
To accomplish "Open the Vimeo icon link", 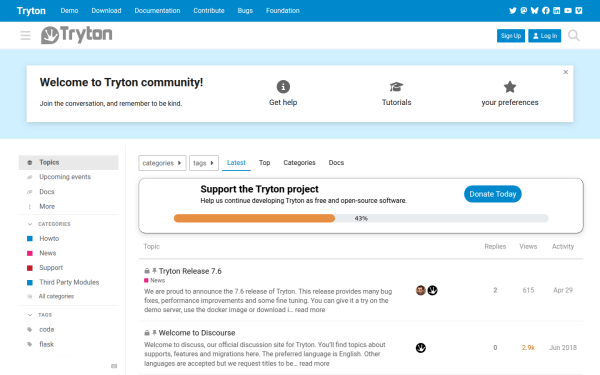I will coord(579,11).
